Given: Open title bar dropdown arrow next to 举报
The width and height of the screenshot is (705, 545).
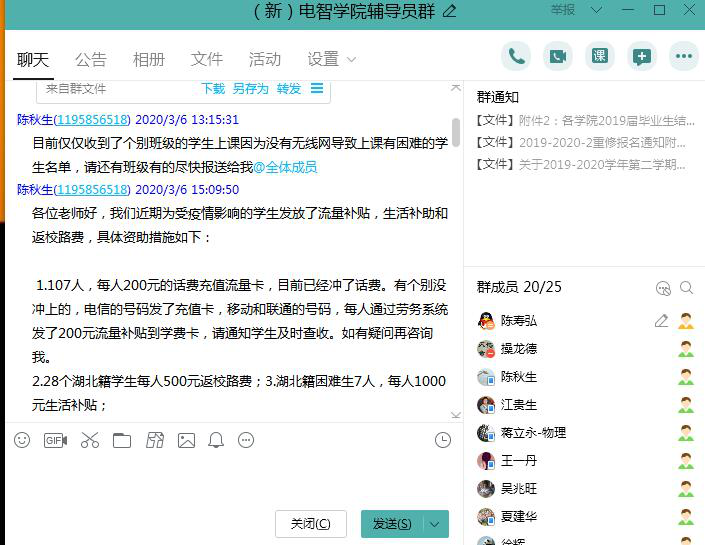Looking at the screenshot, I should [597, 10].
